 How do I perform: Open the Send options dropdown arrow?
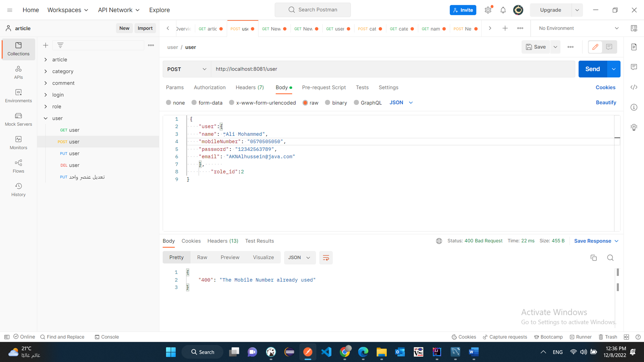614,69
